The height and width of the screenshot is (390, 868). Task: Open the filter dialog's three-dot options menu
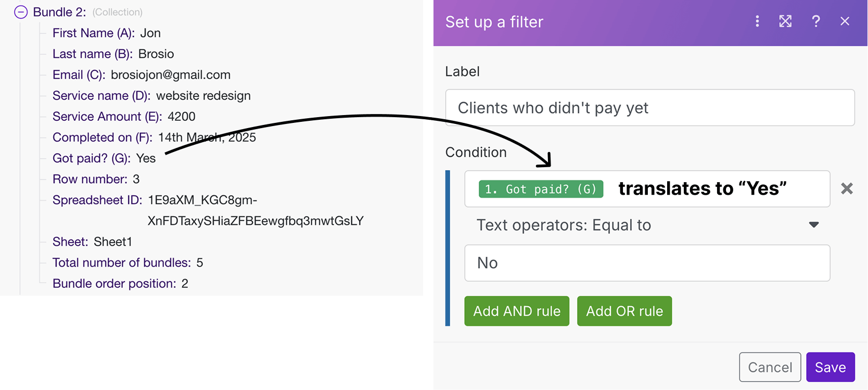757,21
